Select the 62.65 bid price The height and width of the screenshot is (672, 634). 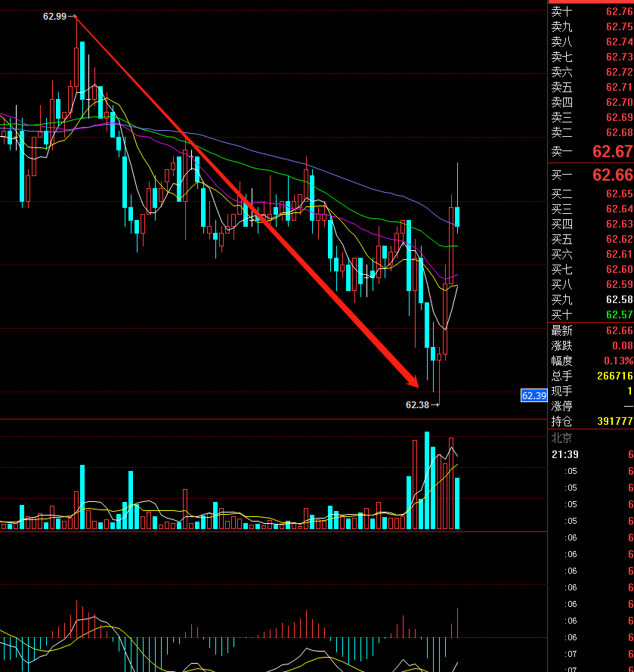point(620,194)
